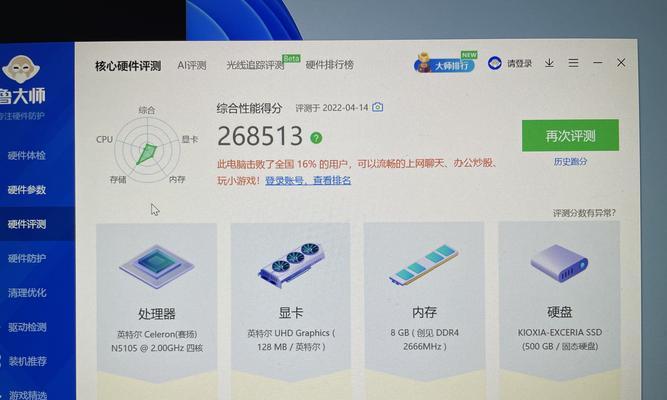Open the 硬件排行榜 tab
The height and width of the screenshot is (400, 667).
330,65
